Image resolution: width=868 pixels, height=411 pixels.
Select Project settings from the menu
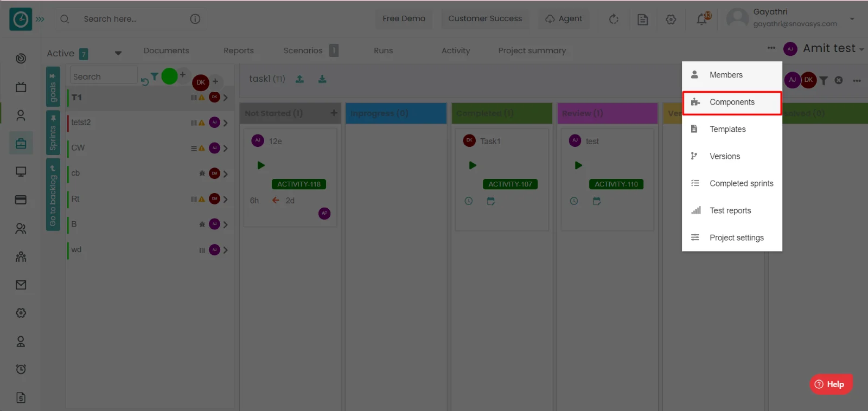[736, 237]
